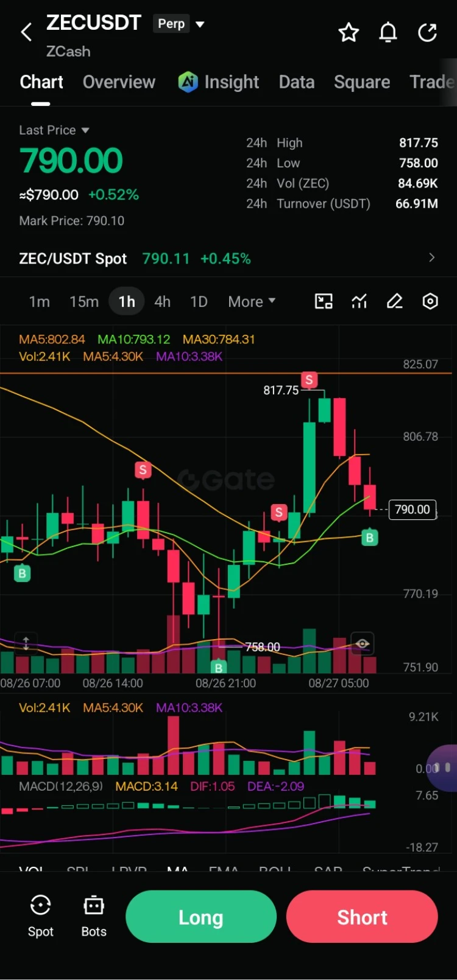The image size is (457, 980).
Task: Select the 1D timeframe
Action: (199, 301)
